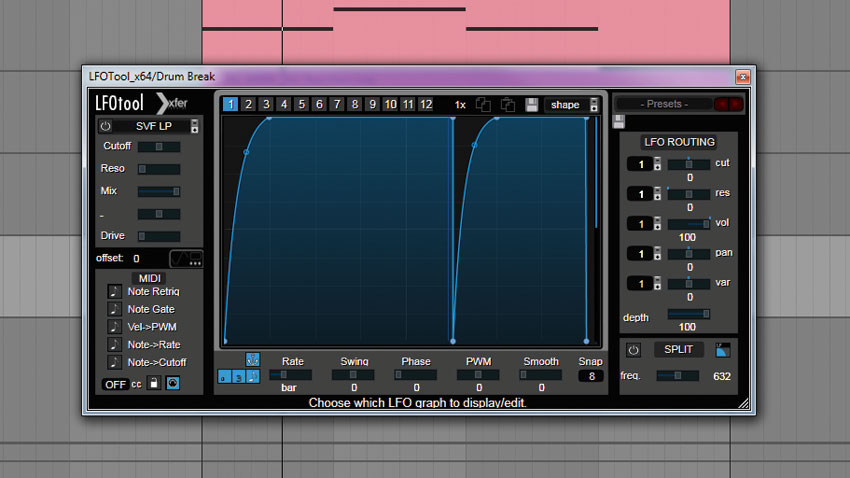Toggle Note->Rate MIDI option

[x=114, y=345]
